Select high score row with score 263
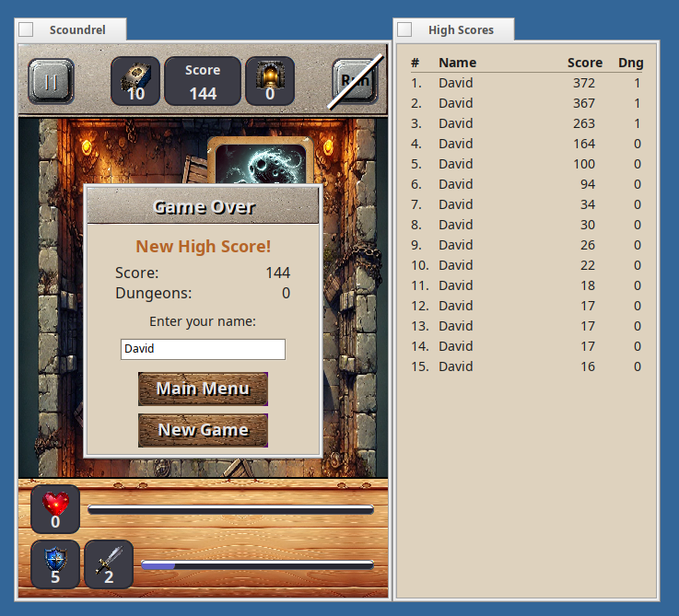The height and width of the screenshot is (616, 679). click(x=527, y=123)
